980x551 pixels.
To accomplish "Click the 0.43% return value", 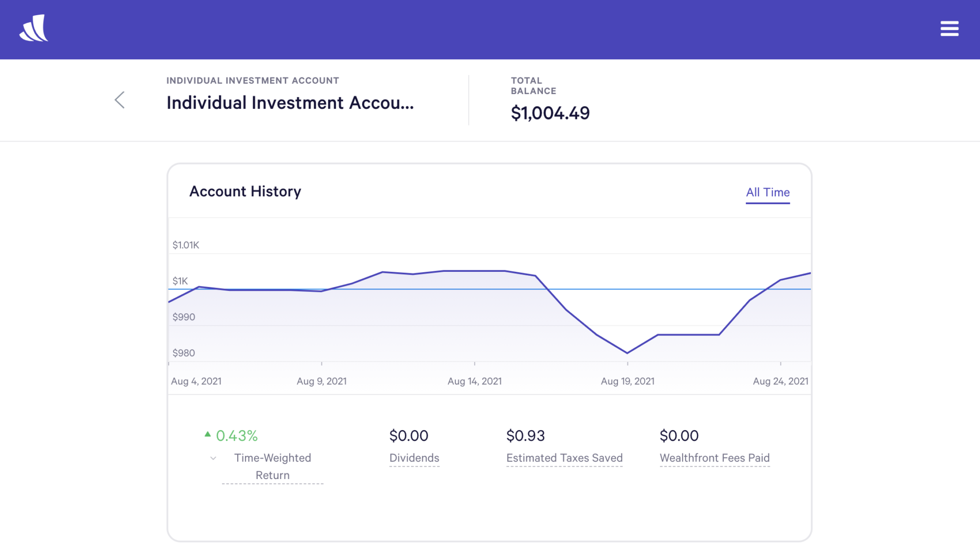I will point(237,435).
